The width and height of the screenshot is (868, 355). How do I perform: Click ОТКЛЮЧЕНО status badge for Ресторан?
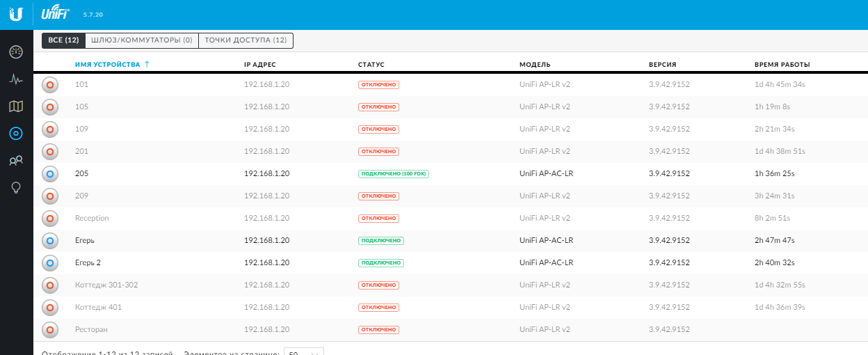[x=378, y=330]
